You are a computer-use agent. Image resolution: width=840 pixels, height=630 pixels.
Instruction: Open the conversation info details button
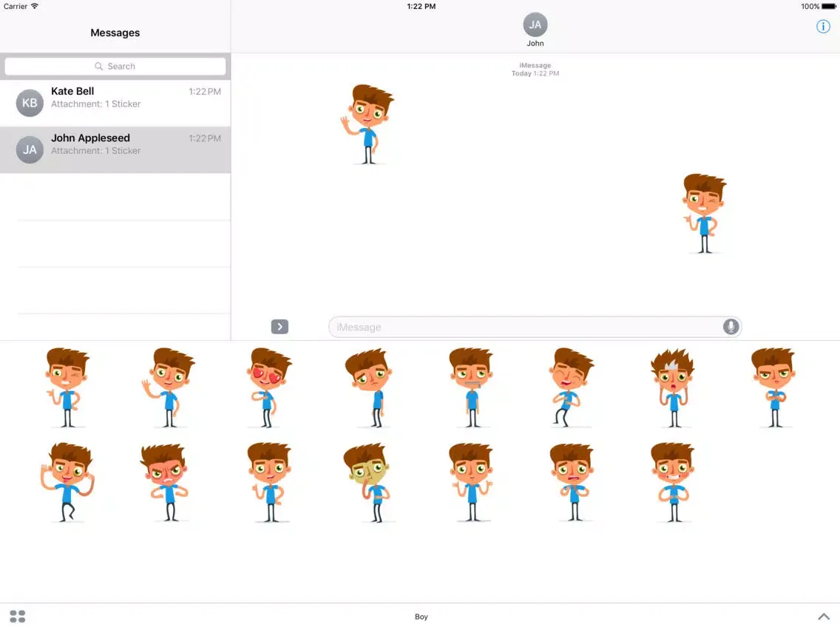click(823, 27)
